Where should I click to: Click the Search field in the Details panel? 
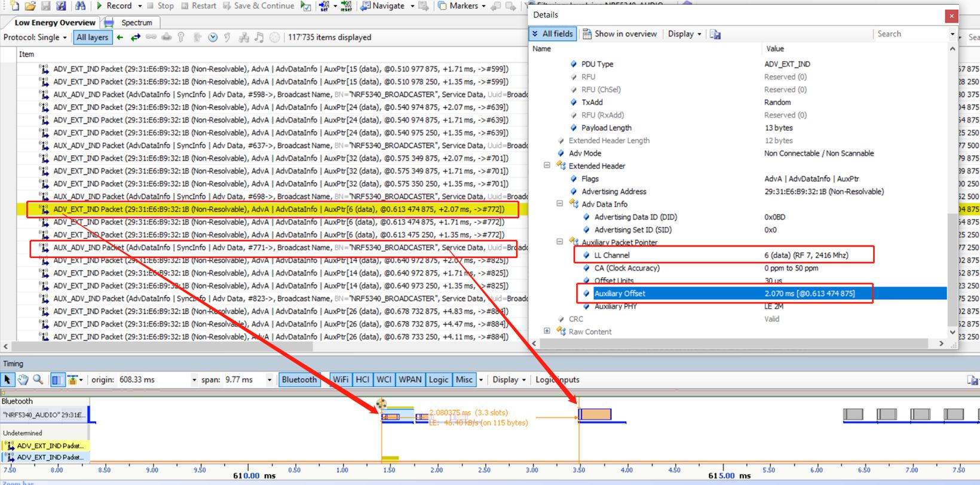(911, 34)
